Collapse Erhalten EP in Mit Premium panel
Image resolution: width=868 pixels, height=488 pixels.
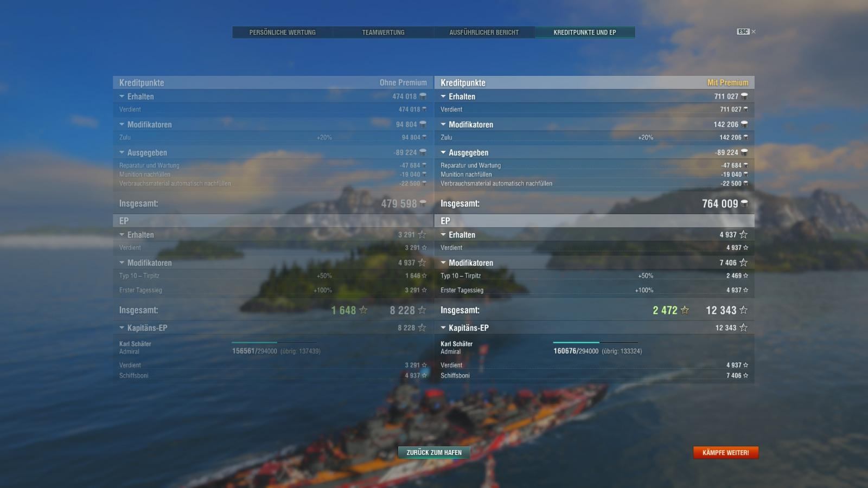coord(443,235)
